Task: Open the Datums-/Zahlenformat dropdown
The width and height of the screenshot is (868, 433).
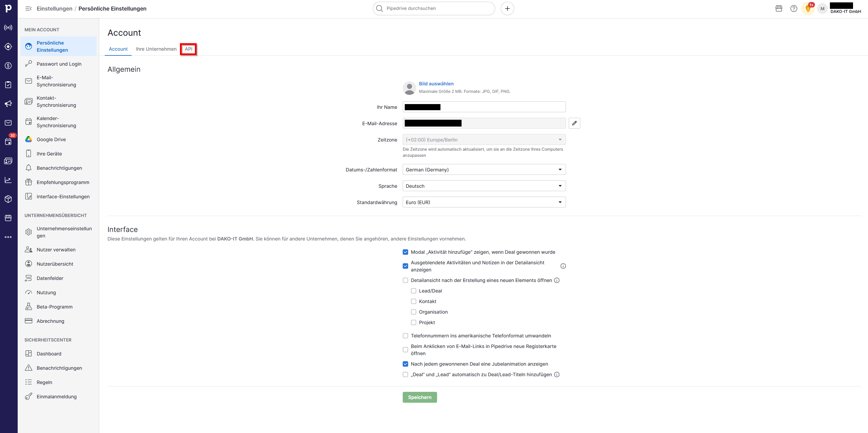Action: pyautogui.click(x=484, y=169)
